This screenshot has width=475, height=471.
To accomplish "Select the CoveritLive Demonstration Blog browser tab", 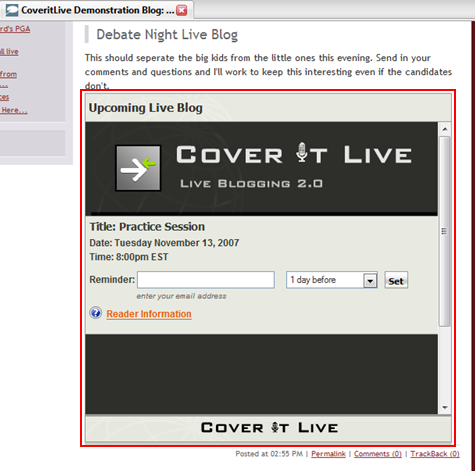I will tap(97, 10).
